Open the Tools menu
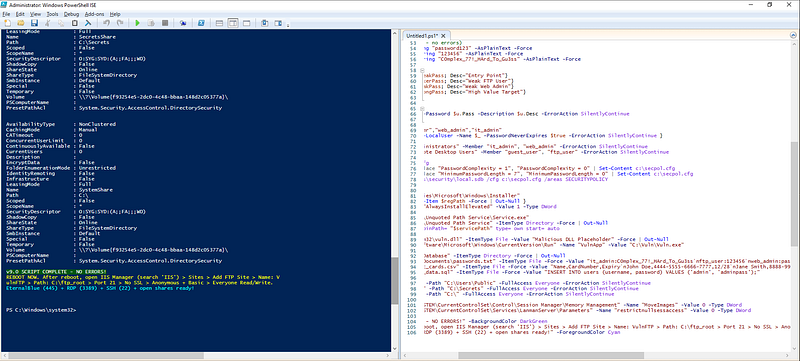 [52, 14]
